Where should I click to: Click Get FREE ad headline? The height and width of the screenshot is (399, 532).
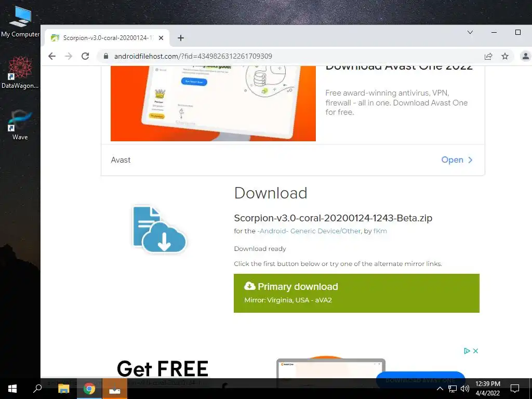(163, 369)
